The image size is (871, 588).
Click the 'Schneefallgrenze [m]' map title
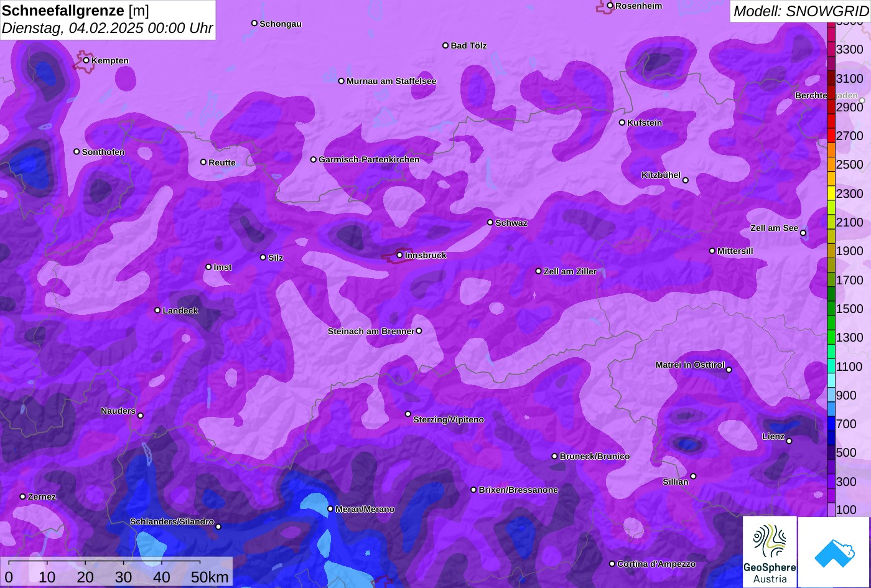(75, 11)
